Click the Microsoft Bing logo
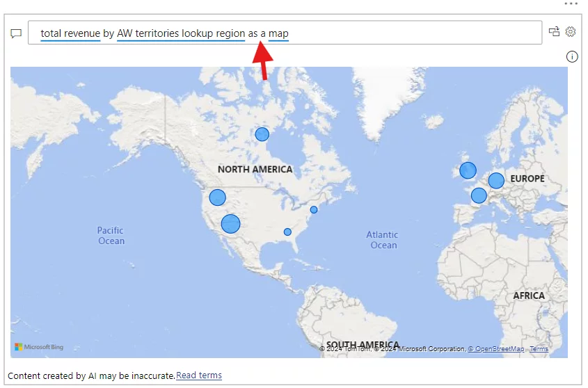The width and height of the screenshot is (588, 388). click(x=38, y=346)
